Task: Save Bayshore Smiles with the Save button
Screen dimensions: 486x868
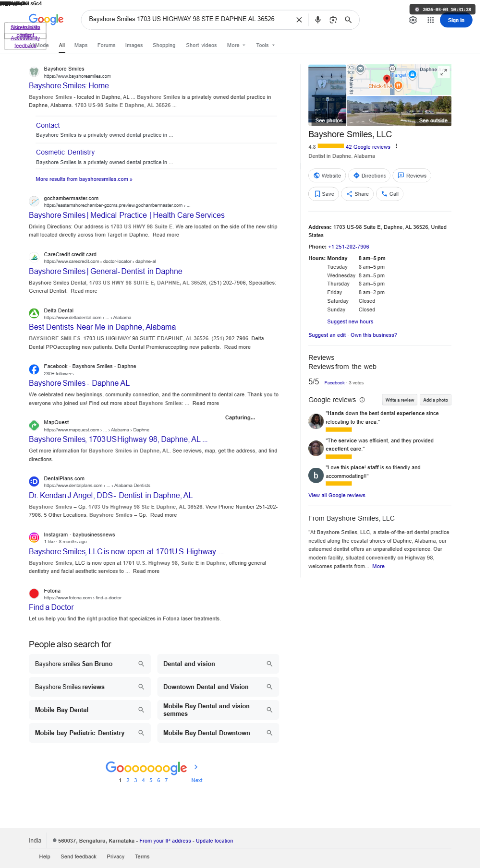Action: 324,194
